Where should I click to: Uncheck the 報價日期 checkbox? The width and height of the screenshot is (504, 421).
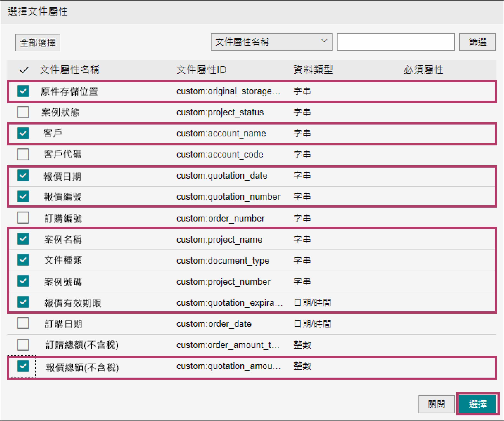click(23, 176)
